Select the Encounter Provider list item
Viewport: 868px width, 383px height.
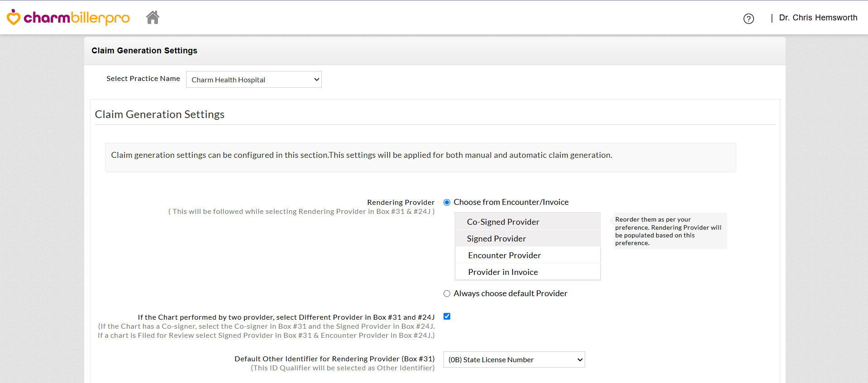[x=528, y=255]
